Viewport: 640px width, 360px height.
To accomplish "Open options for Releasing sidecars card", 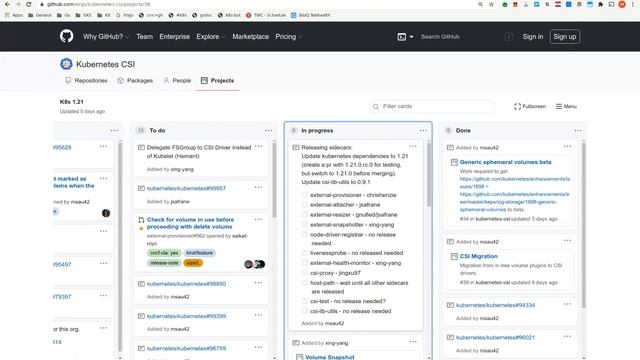I will click(413, 146).
